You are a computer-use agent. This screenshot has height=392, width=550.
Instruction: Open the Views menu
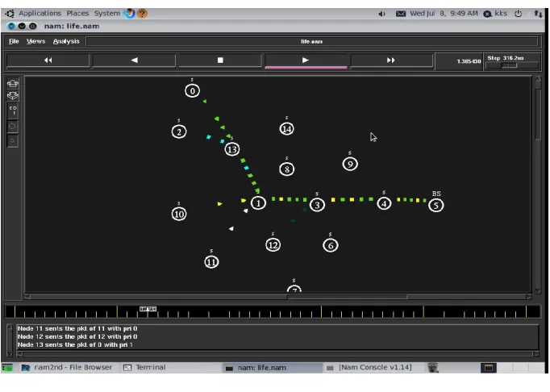pos(35,41)
